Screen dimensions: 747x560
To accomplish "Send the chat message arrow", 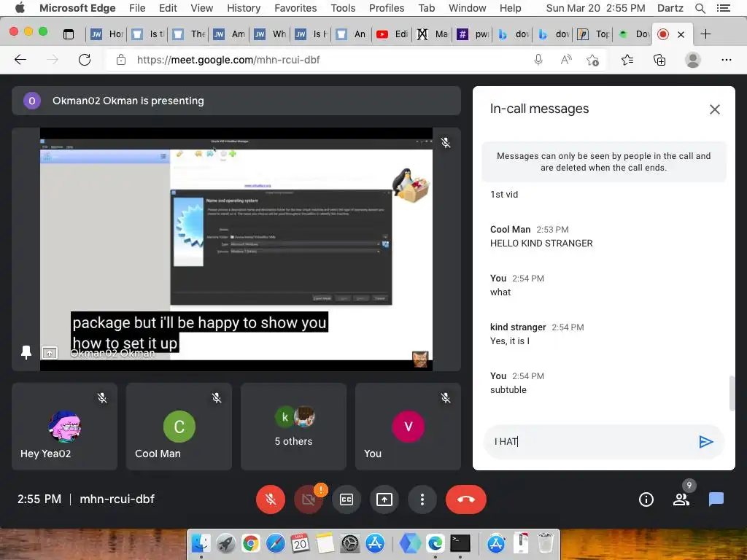I will pyautogui.click(x=705, y=442).
